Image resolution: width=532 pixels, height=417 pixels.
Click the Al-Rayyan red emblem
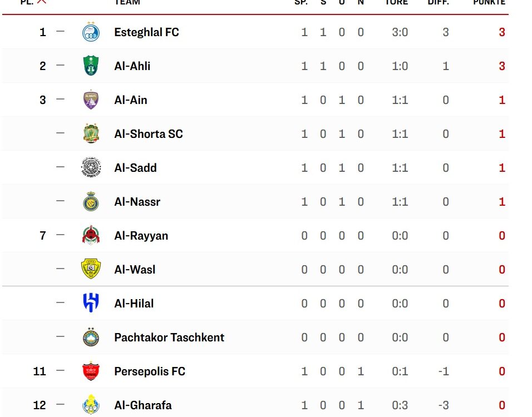pos(91,235)
